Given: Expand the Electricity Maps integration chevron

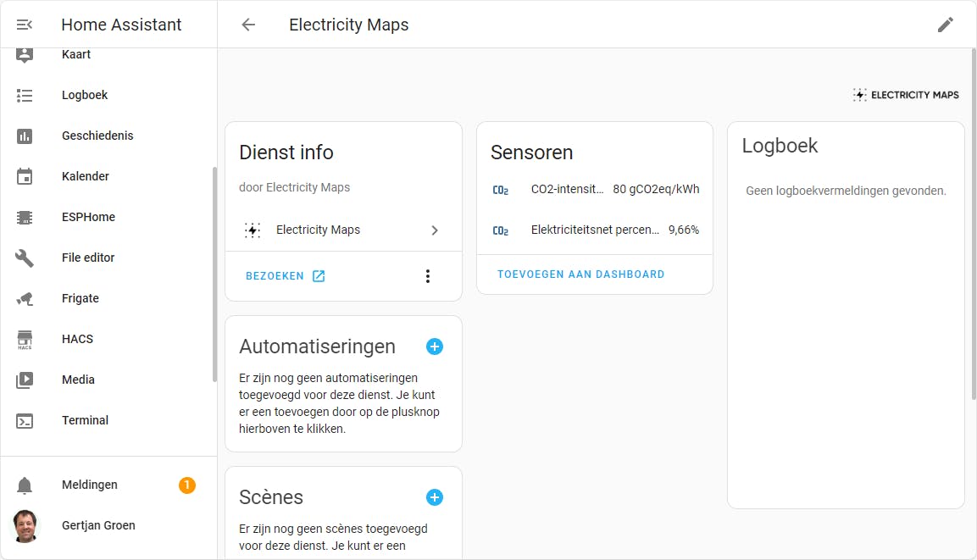Looking at the screenshot, I should click(435, 230).
